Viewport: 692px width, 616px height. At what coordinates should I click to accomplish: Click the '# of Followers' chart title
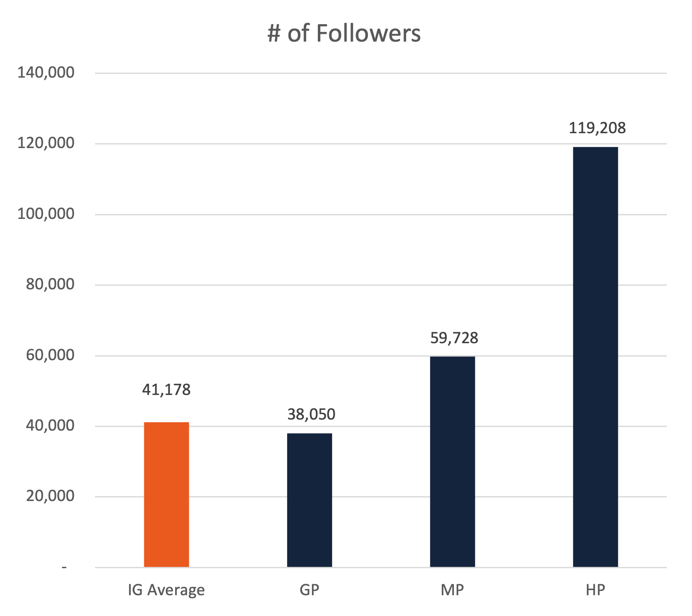point(344,34)
